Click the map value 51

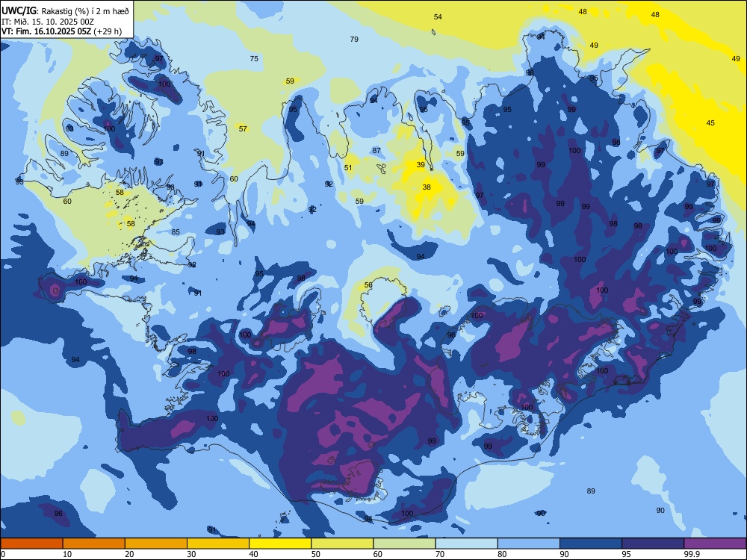click(348, 167)
